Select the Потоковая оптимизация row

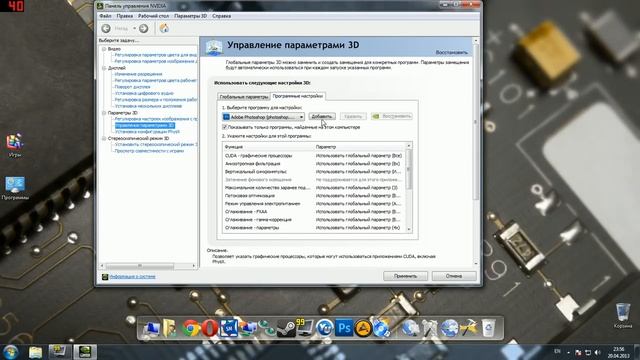coord(313,196)
